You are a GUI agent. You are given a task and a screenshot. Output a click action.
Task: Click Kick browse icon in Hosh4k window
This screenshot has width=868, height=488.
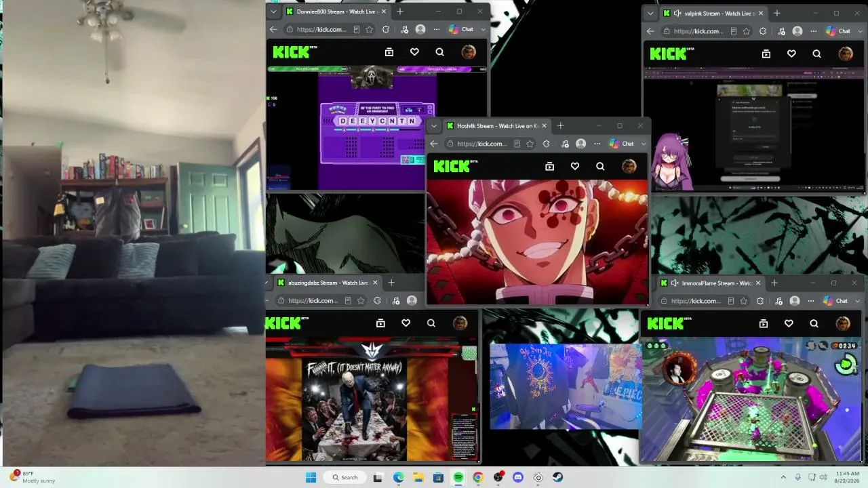coord(550,166)
